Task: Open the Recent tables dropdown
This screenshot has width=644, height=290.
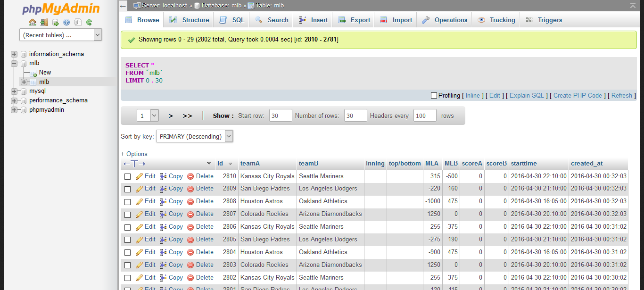Action: click(61, 35)
